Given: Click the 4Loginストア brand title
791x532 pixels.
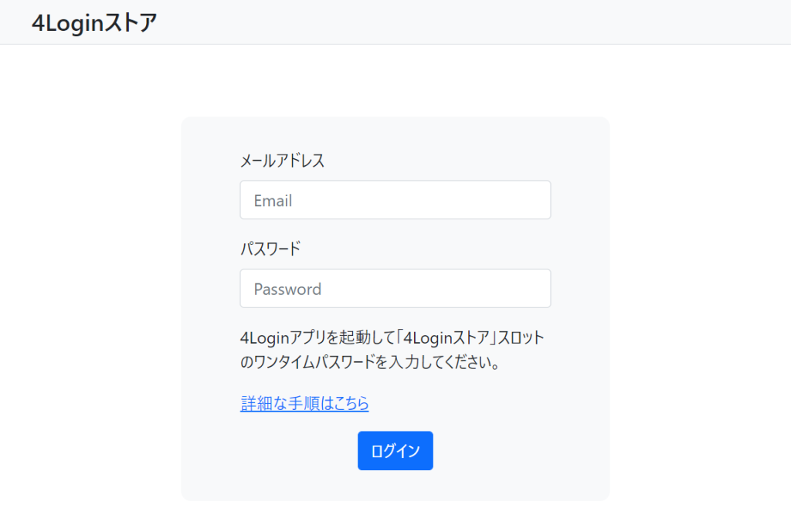Looking at the screenshot, I should pyautogui.click(x=94, y=22).
